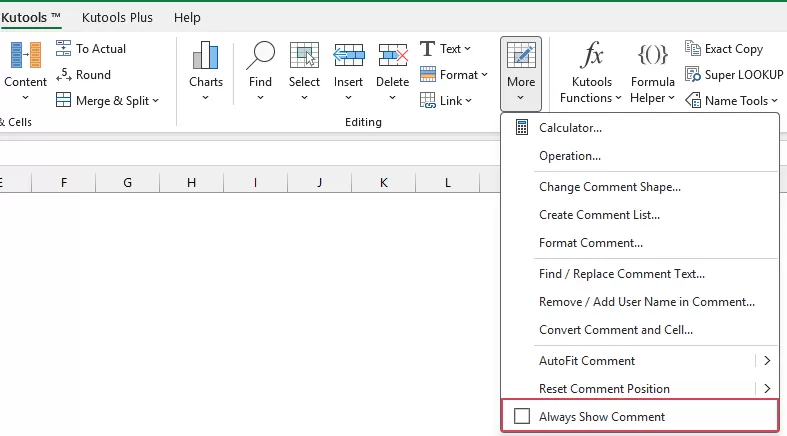This screenshot has width=787, height=436.
Task: Click the Super LOOKUP button label
Action: click(x=744, y=75)
